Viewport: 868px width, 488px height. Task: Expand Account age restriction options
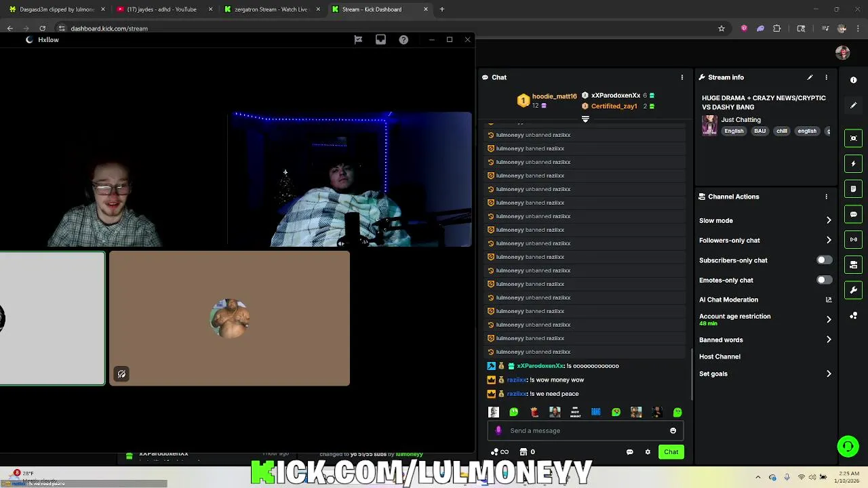[829, 319]
